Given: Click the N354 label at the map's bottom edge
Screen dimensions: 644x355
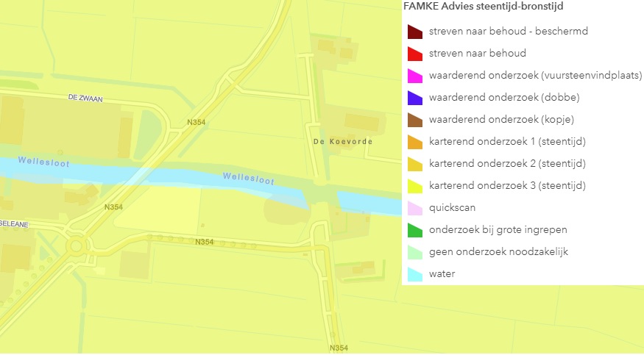Looking at the screenshot, I should click(339, 348).
